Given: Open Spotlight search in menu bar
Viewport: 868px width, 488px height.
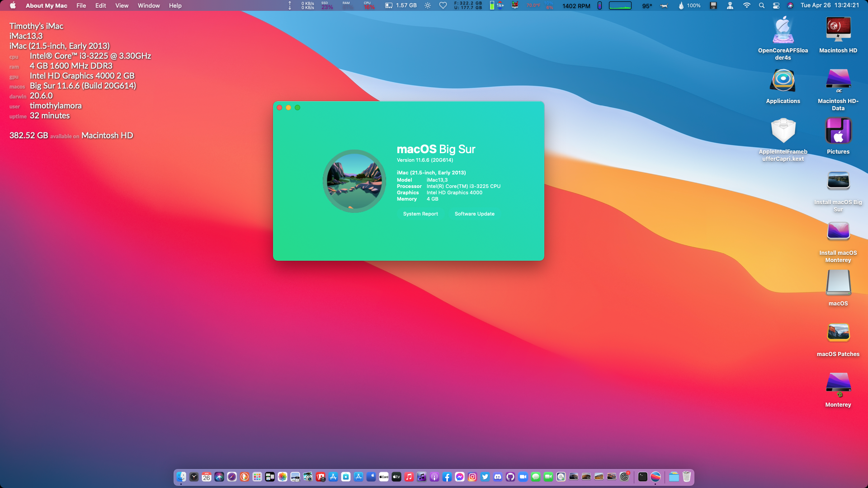Looking at the screenshot, I should tap(762, 5).
